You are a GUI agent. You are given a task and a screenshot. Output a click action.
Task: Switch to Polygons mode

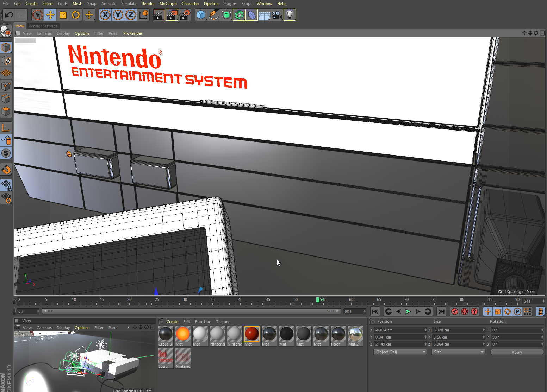click(x=6, y=112)
